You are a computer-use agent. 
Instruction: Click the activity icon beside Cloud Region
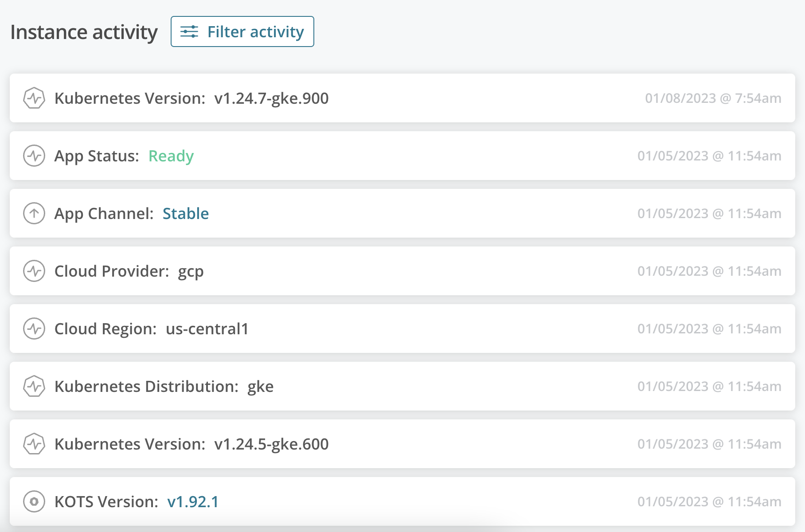[x=34, y=329]
